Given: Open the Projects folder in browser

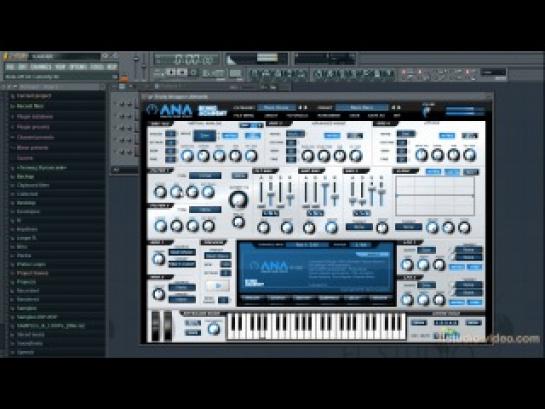Looking at the screenshot, I should click(26, 282).
